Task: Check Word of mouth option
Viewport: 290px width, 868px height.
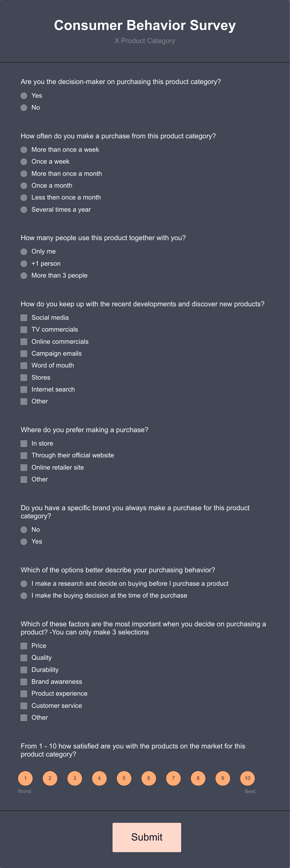Action: coord(24,365)
